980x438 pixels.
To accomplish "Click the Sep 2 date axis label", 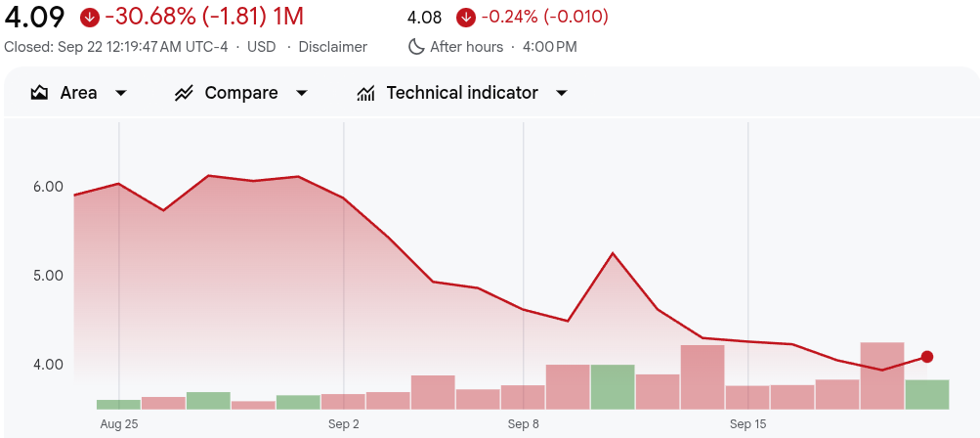I will click(x=344, y=424).
